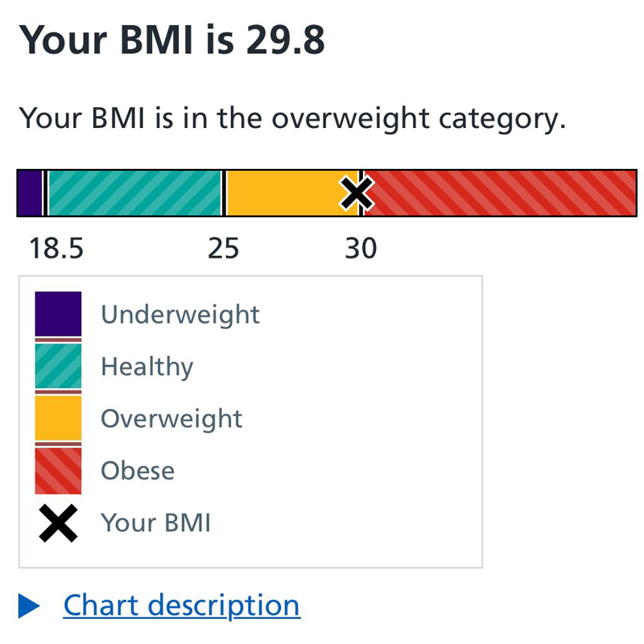This screenshot has width=644, height=644.
Task: Click the 25 axis label
Action: coord(223,248)
